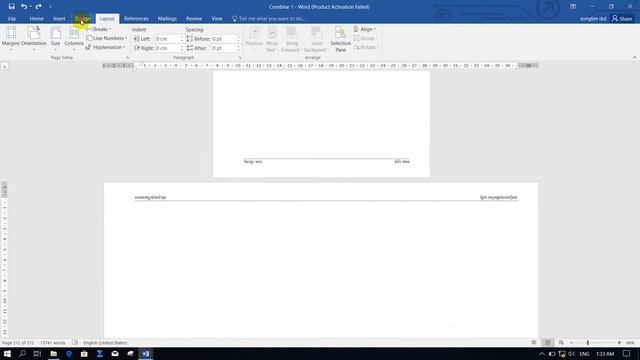Click the zoom slider handle
The width and height of the screenshot is (640, 360).
click(588, 343)
